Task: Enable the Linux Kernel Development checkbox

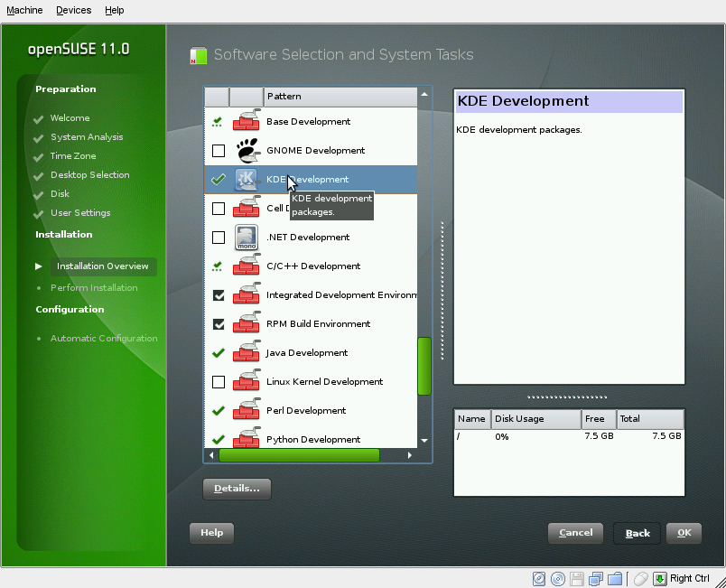Action: 217,381
